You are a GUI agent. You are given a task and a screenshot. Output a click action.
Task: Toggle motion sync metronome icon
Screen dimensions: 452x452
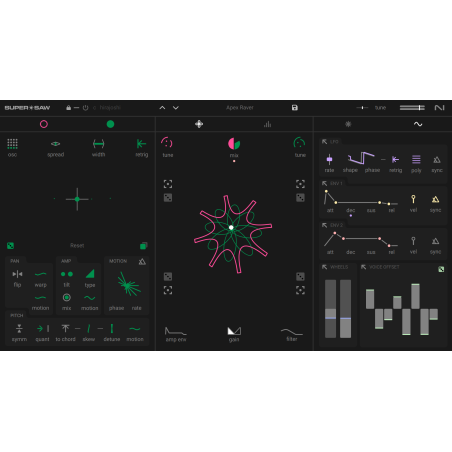[x=142, y=261]
